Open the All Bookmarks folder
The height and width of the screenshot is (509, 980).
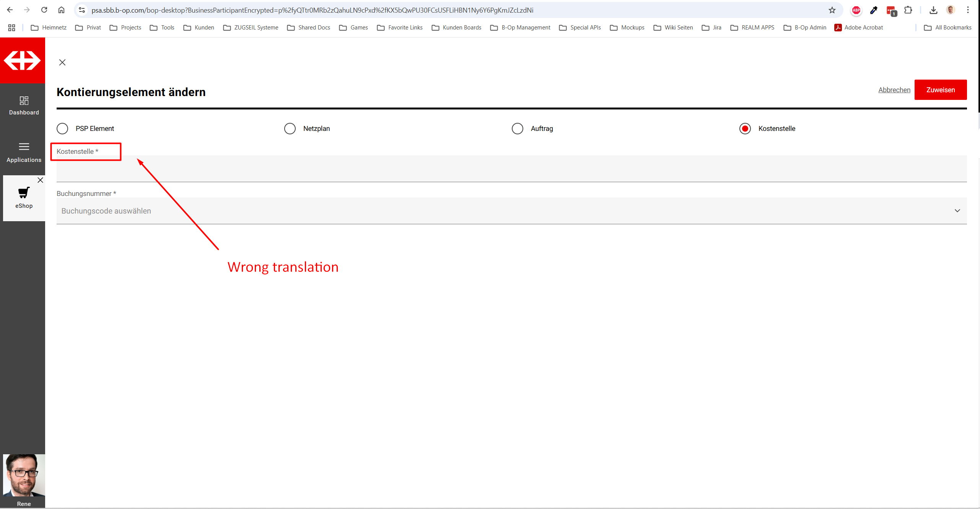coord(948,28)
